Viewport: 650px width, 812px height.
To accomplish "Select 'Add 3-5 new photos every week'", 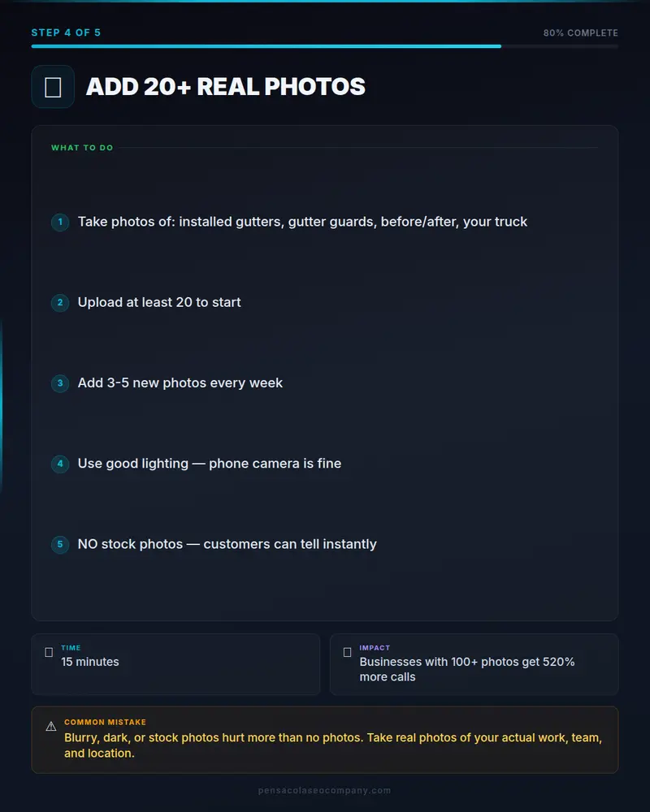I will point(180,383).
